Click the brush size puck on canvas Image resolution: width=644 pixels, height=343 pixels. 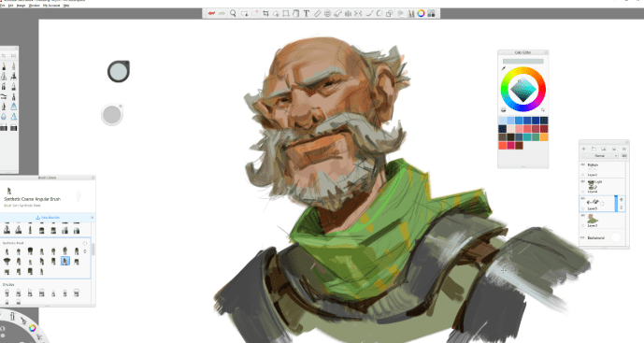pyautogui.click(x=112, y=115)
